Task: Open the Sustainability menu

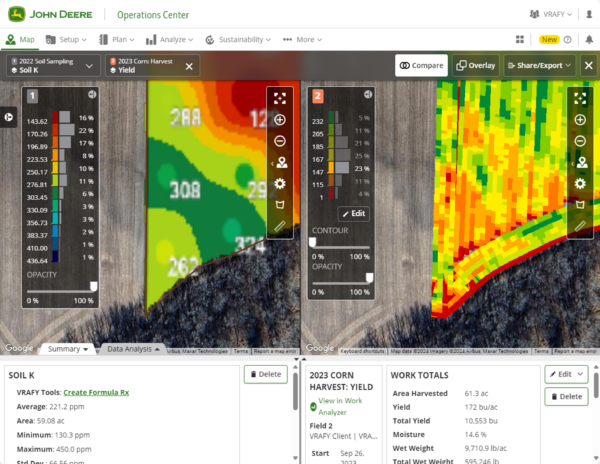Action: click(x=238, y=39)
